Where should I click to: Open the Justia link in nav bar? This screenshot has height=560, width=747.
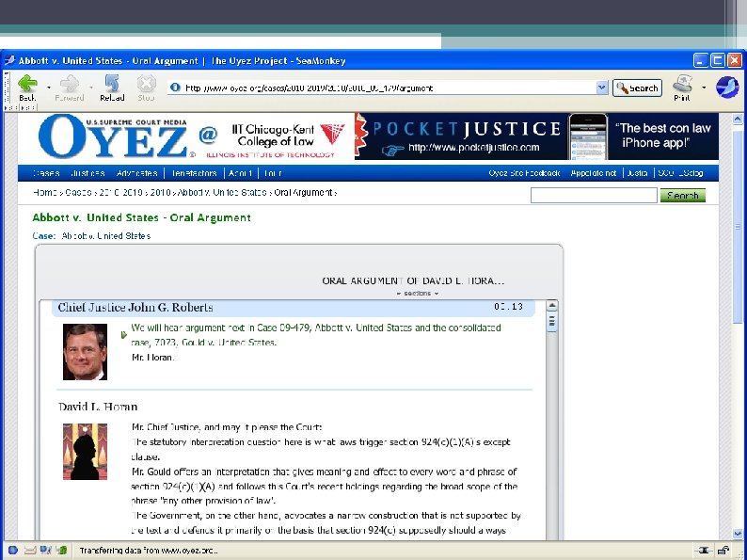(637, 173)
